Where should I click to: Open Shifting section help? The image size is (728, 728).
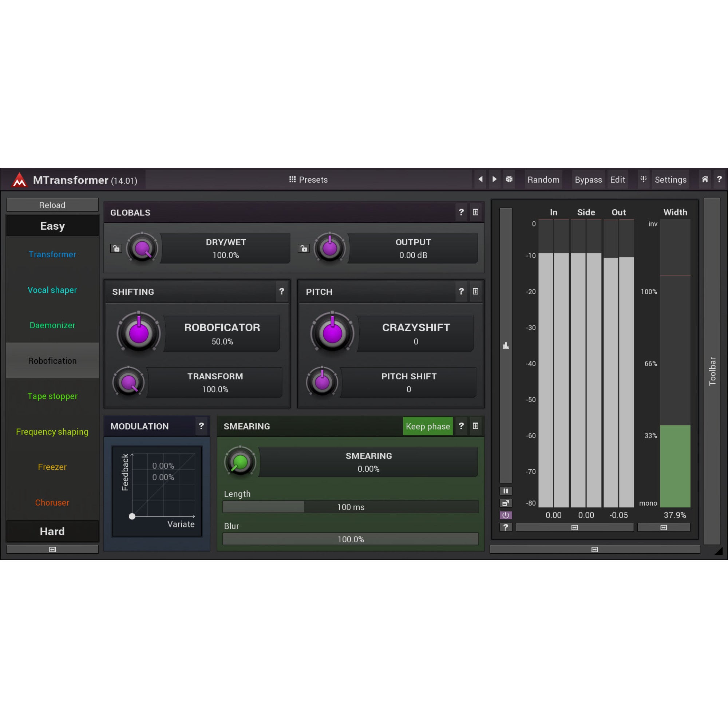click(281, 291)
